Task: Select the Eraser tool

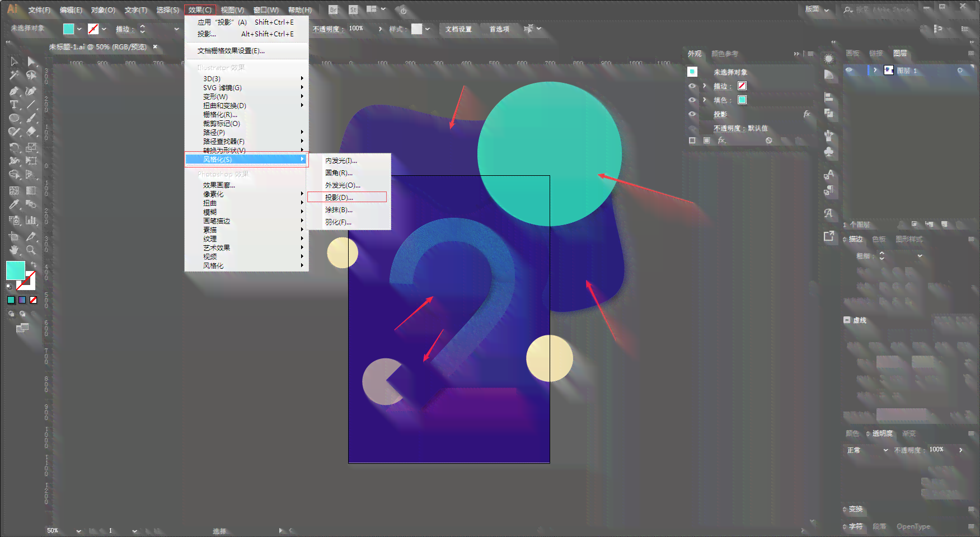Action: (x=31, y=132)
